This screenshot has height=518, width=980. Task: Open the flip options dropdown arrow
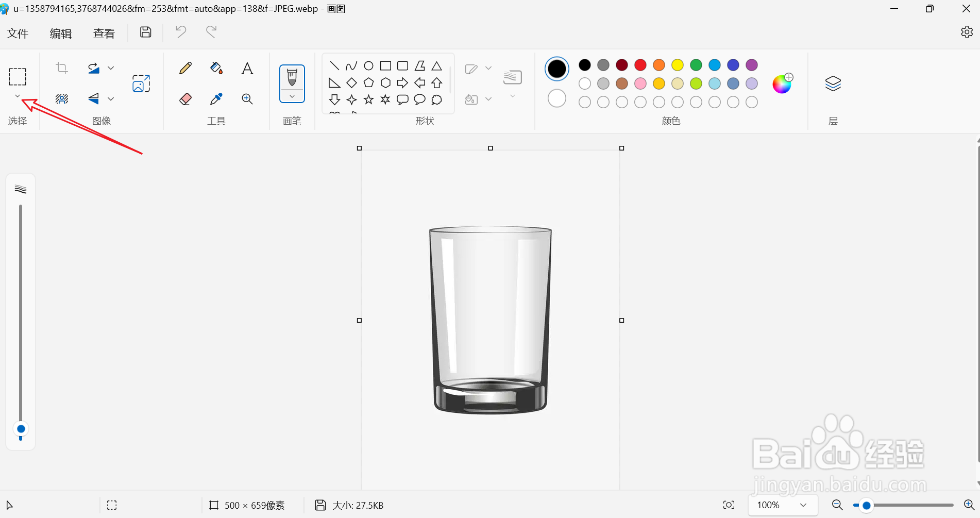pos(111,98)
